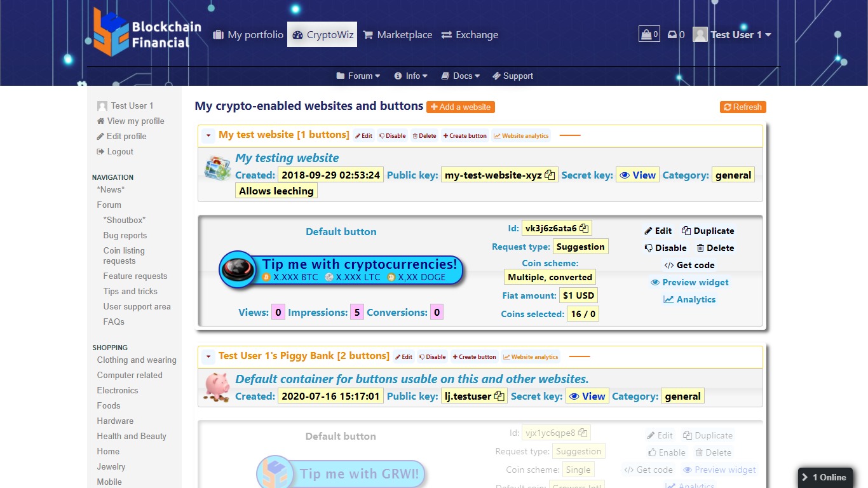Open Bug reports in sidebar navigation
This screenshot has height=488, width=868.
(x=125, y=236)
